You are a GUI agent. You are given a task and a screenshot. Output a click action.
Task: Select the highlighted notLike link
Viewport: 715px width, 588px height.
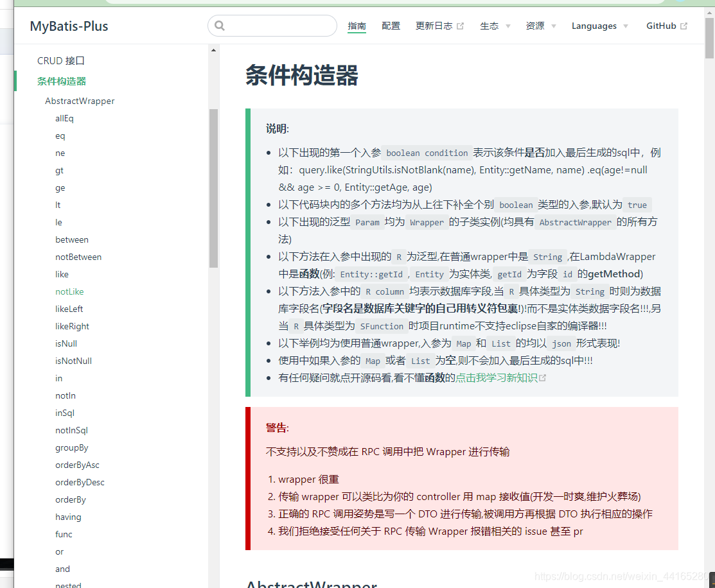[69, 291]
